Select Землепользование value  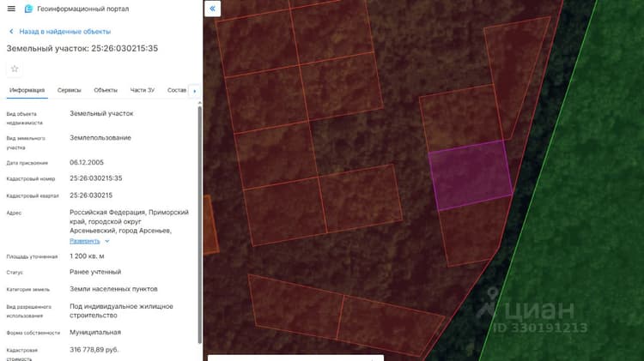click(100, 138)
